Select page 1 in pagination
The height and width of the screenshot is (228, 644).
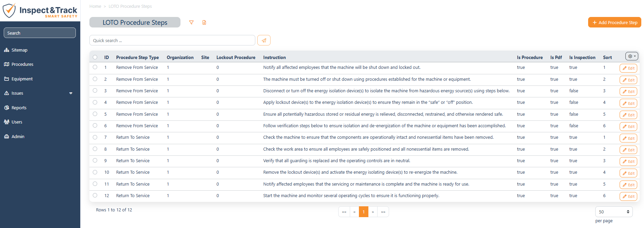click(364, 212)
